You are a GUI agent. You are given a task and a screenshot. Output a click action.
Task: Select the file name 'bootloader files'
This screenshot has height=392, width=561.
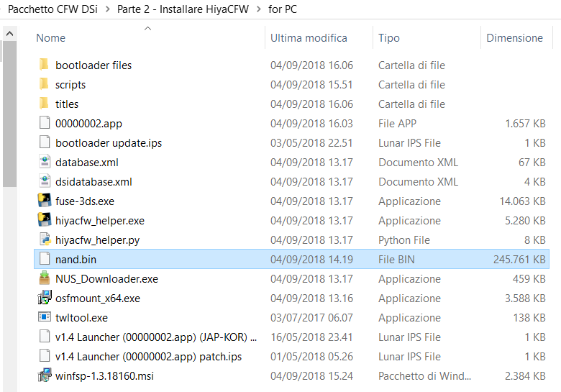93,65
